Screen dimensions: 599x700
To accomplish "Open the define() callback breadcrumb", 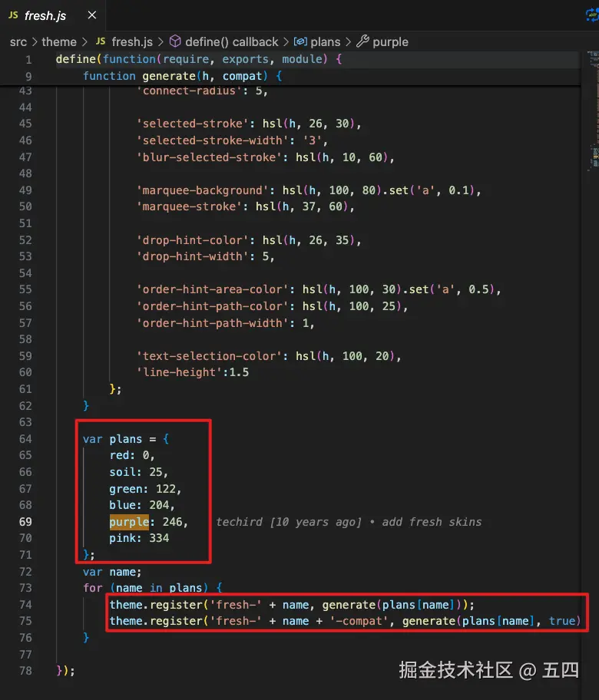I will pos(231,42).
